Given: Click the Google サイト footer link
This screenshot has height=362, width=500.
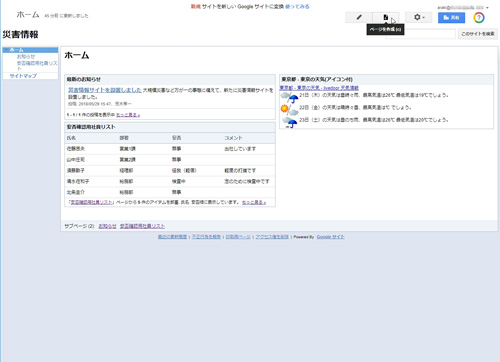Looking at the screenshot, I should [330, 237].
